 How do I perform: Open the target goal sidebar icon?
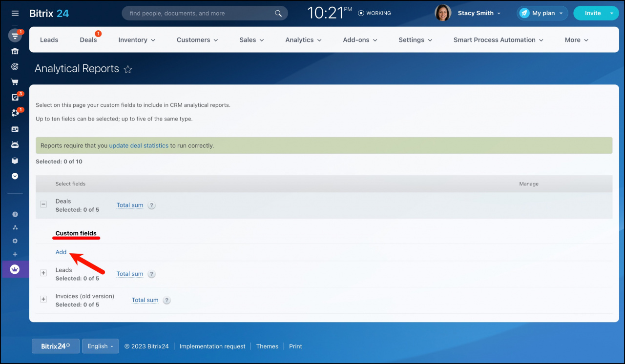point(15,66)
